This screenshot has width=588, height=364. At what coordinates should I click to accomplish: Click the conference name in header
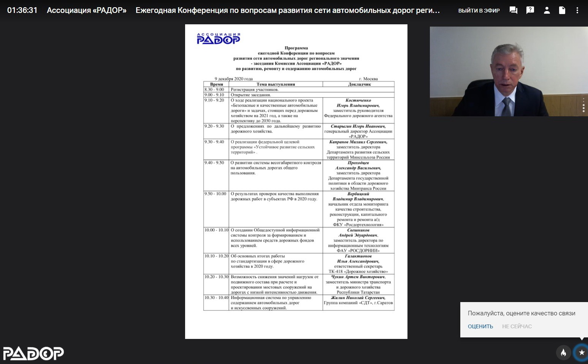287,11
